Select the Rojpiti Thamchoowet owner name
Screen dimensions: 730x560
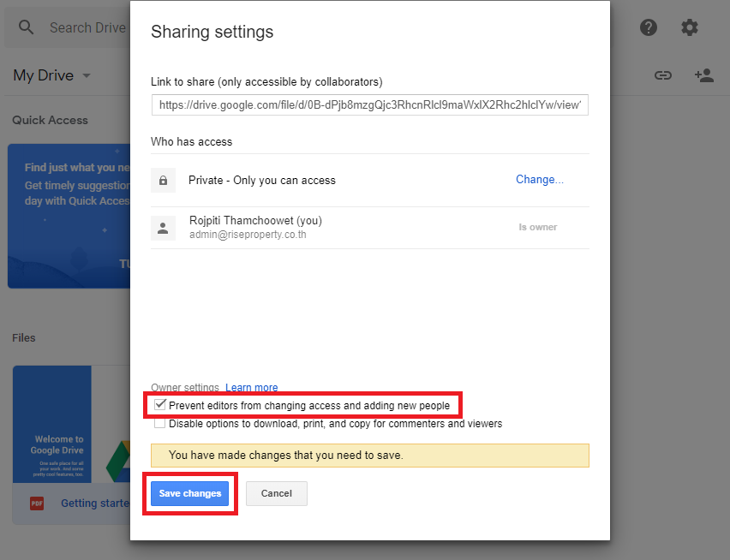[x=255, y=221]
